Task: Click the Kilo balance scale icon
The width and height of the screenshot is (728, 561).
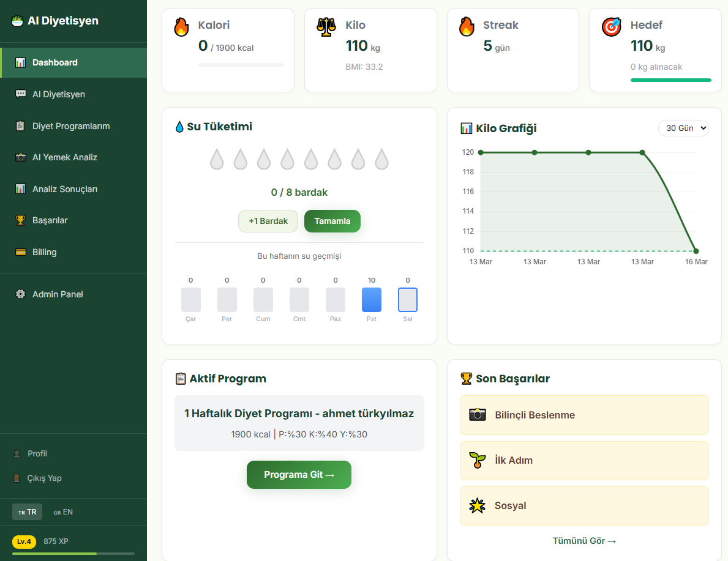Action: pos(326,27)
